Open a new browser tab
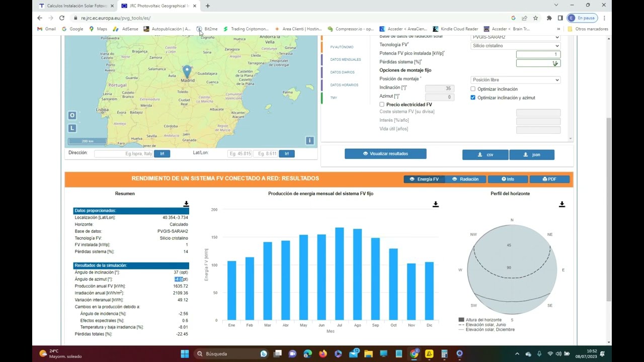 (x=208, y=6)
